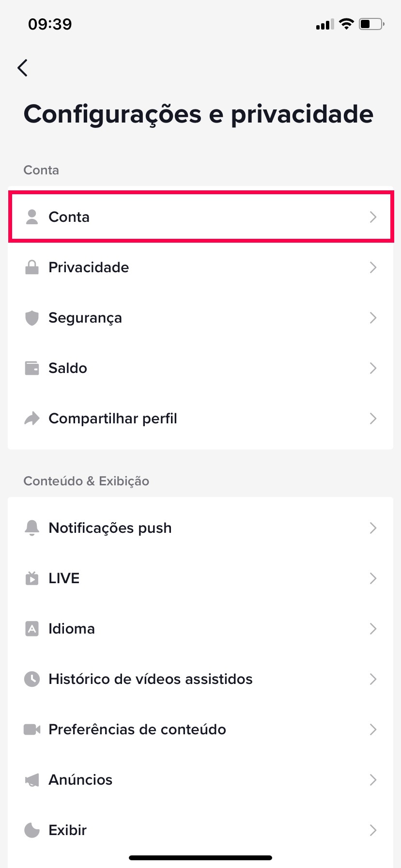Image resolution: width=401 pixels, height=868 pixels.
Task: Tap the Idioma letter icon
Action: (x=32, y=629)
